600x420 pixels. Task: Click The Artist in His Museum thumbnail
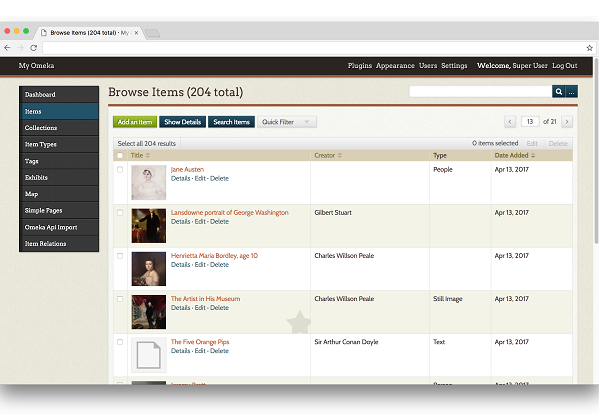[x=149, y=312]
